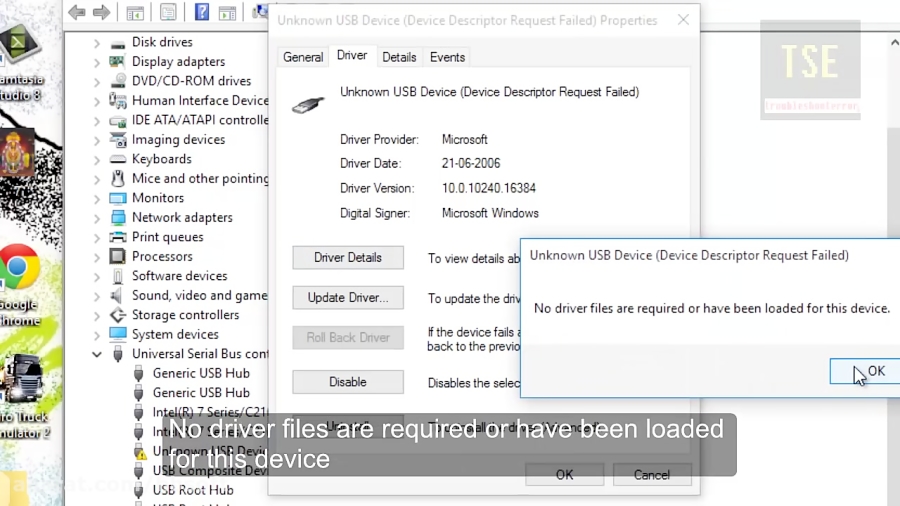
Task: Click the Forward arrow in Device Manager toolbar
Action: coord(101,12)
